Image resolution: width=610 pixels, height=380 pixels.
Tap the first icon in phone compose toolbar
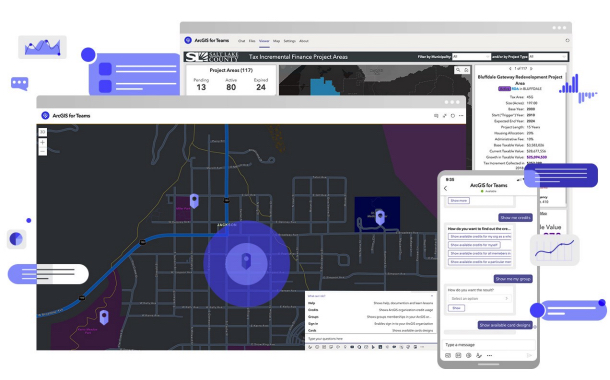pyautogui.click(x=448, y=355)
